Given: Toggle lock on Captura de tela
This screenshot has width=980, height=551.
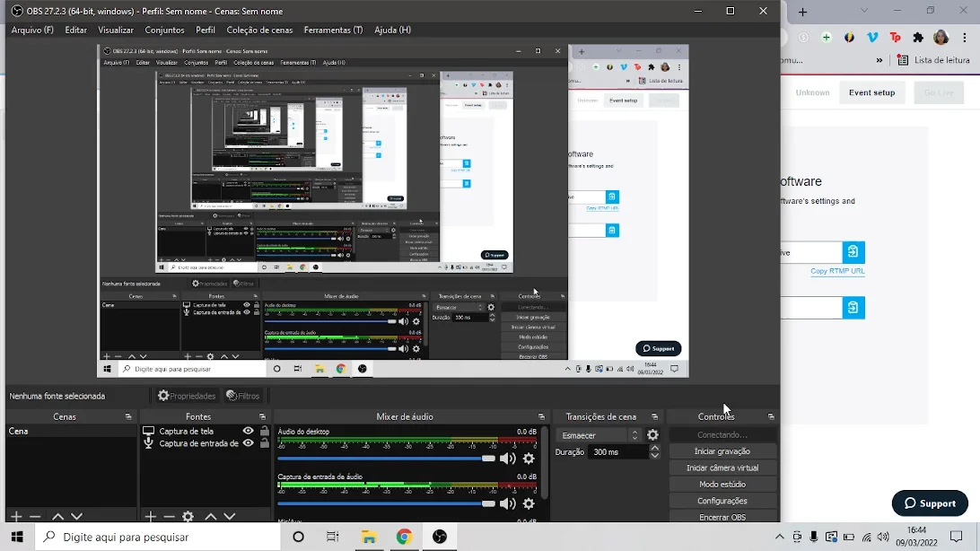Looking at the screenshot, I should pyautogui.click(x=265, y=431).
